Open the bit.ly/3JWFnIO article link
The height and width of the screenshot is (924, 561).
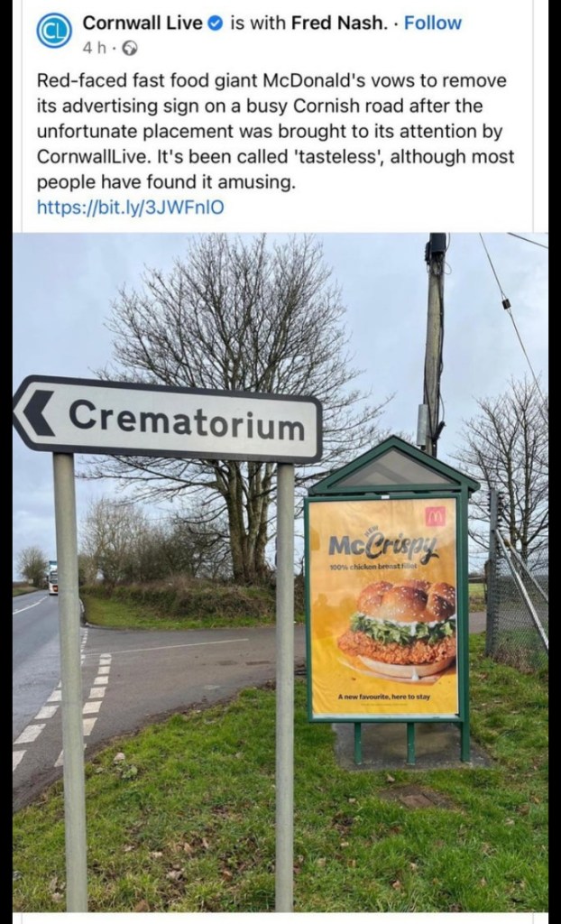coord(130,208)
